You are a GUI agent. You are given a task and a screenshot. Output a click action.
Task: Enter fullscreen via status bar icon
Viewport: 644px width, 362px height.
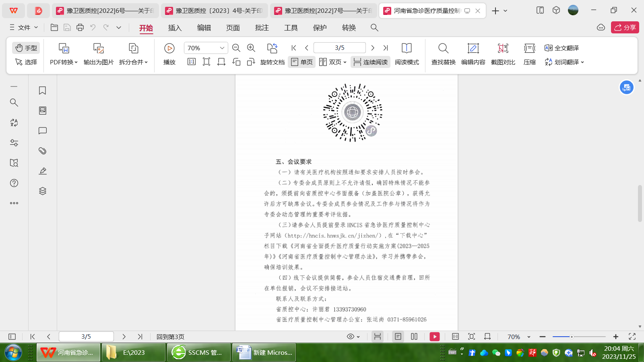632,337
